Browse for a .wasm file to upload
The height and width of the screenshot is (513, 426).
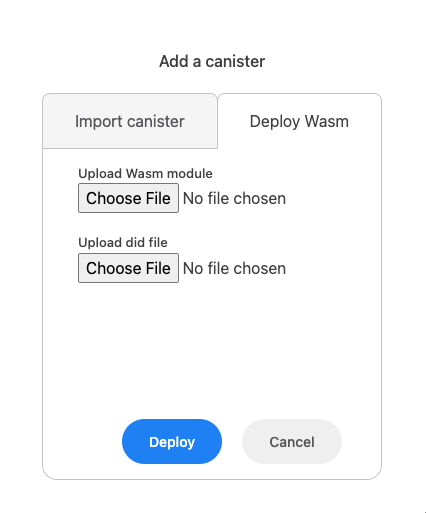coord(128,198)
